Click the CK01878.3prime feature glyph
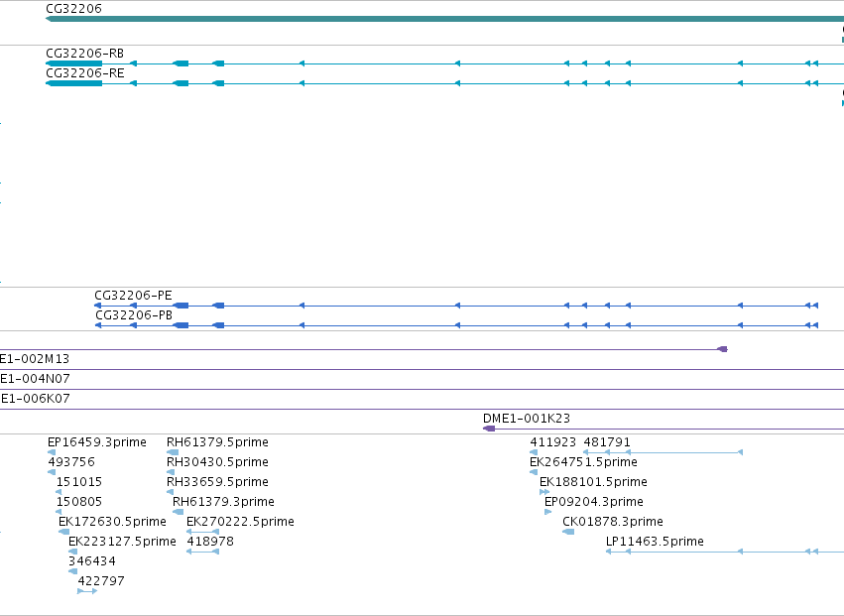The height and width of the screenshot is (616, 844). click(568, 532)
